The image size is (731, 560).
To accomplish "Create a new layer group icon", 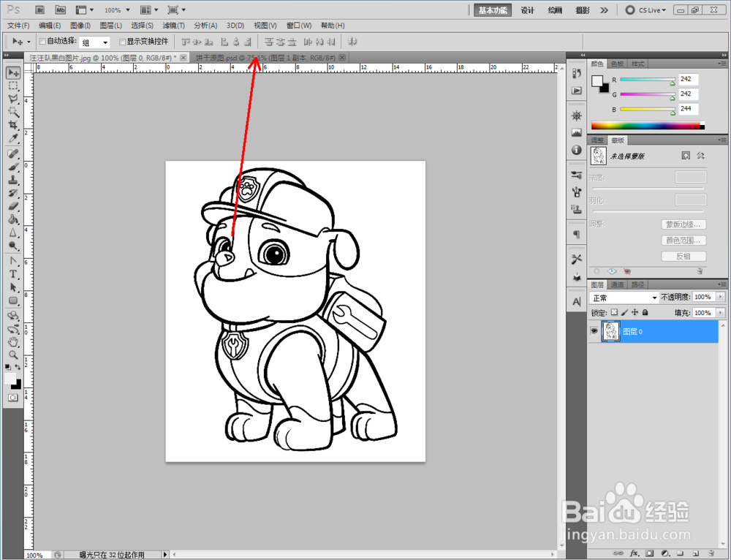I will click(x=680, y=553).
